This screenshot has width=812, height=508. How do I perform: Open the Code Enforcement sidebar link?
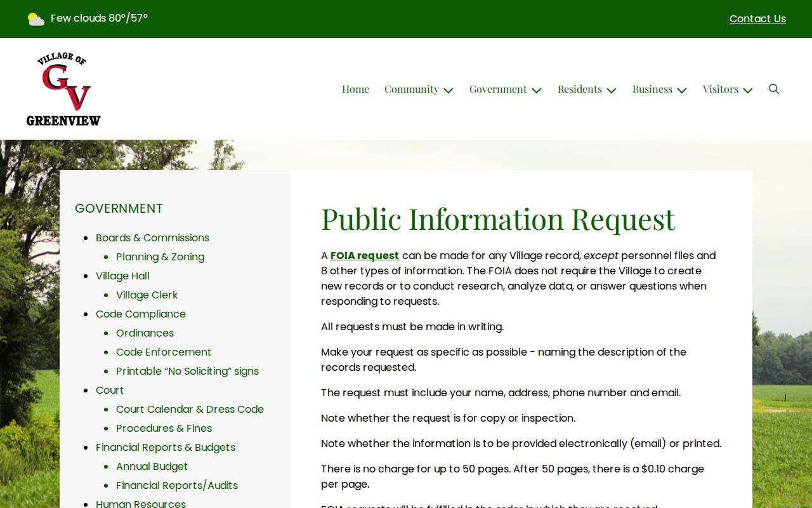pos(164,352)
